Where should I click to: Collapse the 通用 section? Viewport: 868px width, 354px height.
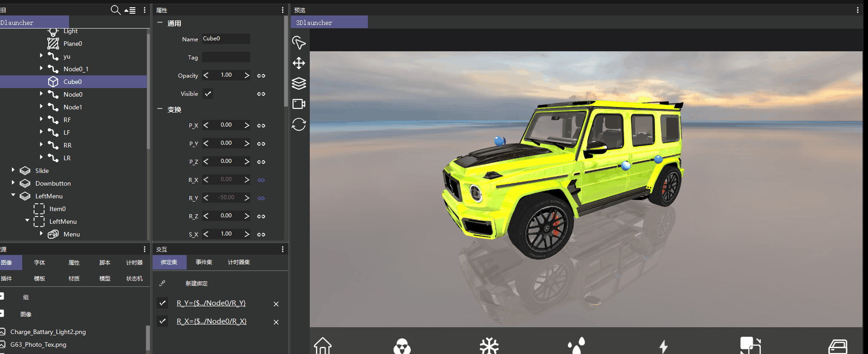(x=160, y=22)
